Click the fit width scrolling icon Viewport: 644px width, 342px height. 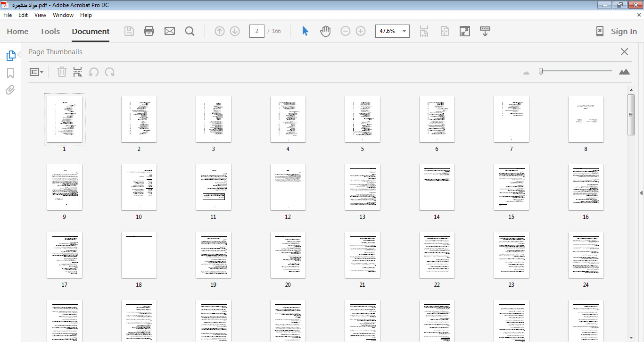tap(424, 31)
